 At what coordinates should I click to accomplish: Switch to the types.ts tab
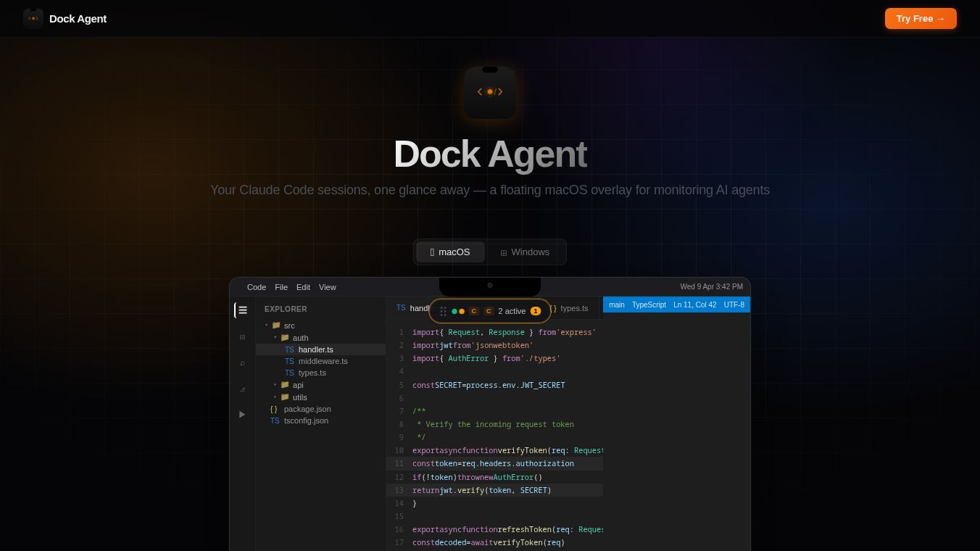click(x=574, y=308)
